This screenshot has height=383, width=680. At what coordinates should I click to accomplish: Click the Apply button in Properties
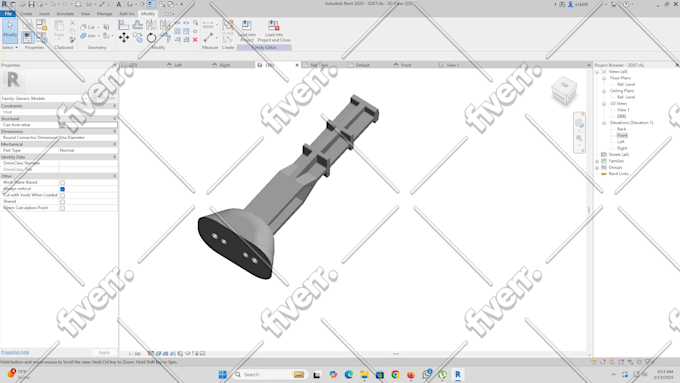click(104, 353)
